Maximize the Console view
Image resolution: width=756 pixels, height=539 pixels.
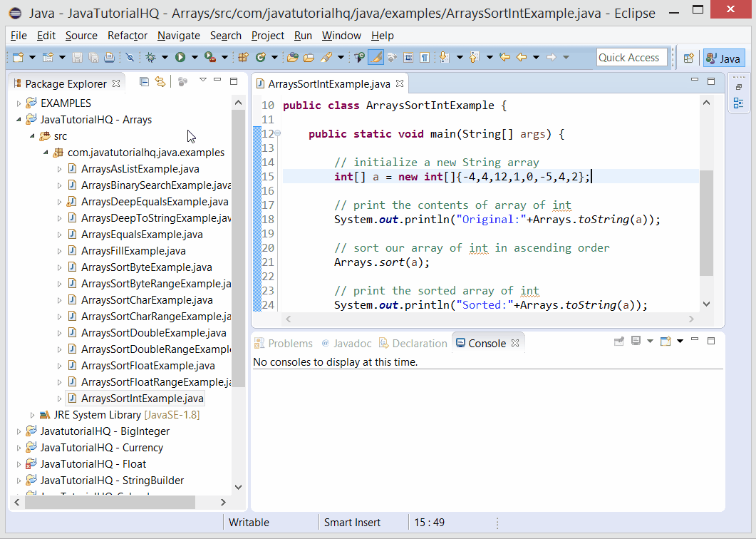tap(710, 341)
